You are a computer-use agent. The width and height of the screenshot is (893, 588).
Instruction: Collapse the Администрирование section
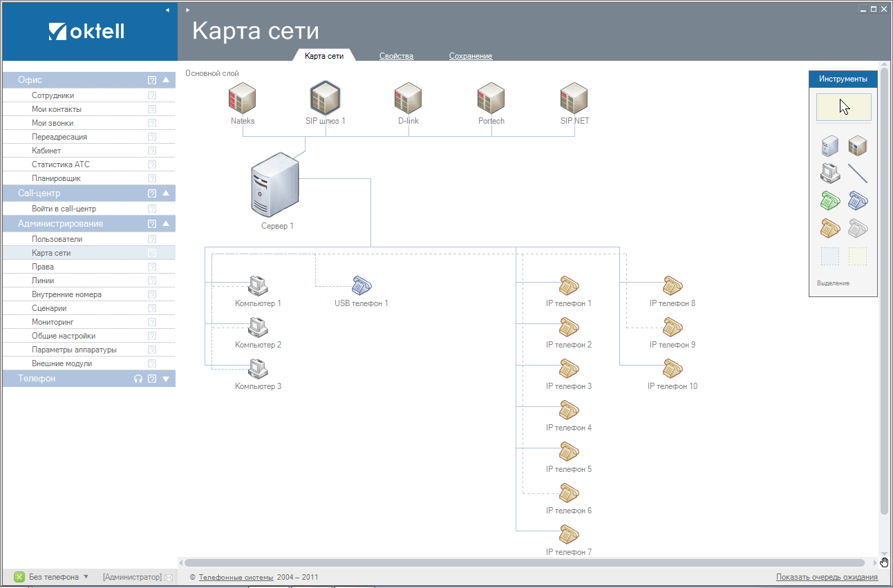(x=166, y=224)
